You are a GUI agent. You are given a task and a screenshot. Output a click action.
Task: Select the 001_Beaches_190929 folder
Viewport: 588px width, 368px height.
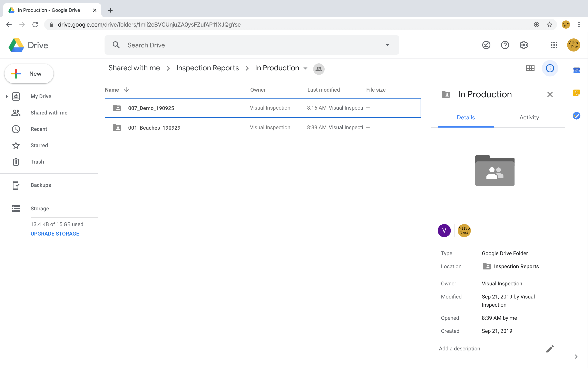pos(263,128)
